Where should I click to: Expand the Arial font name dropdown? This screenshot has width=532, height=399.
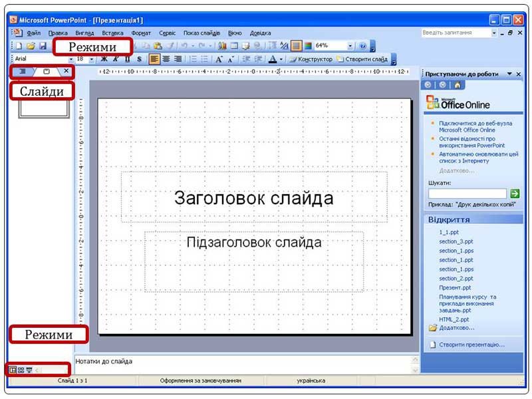tap(72, 59)
